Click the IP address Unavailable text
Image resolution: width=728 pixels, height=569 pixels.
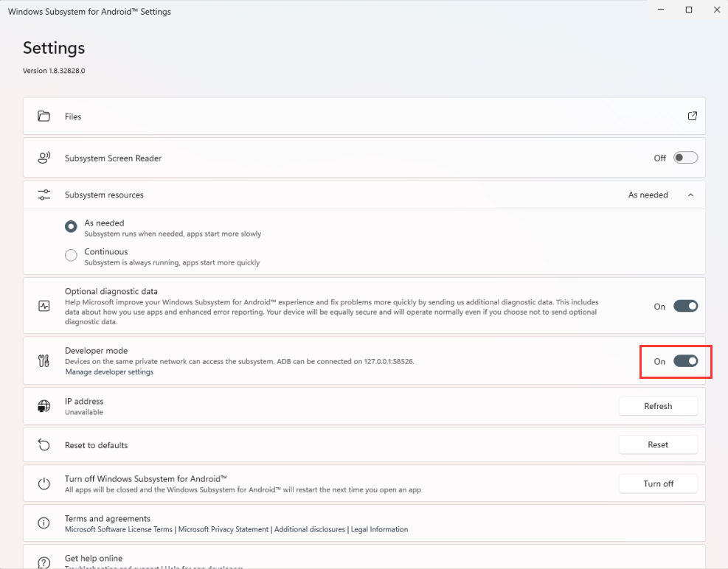(x=84, y=412)
